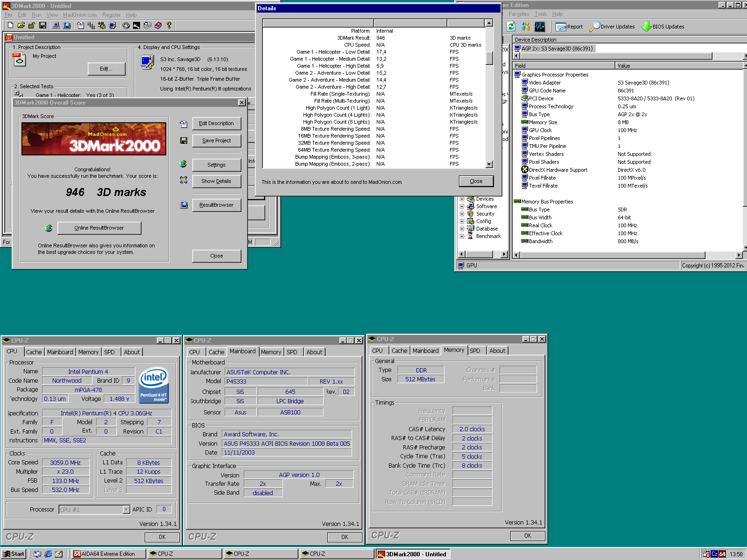This screenshot has width=747, height=560.
Task: Click the globe monitor icon in 3DMark2000 toolbar
Action: [x=67, y=25]
